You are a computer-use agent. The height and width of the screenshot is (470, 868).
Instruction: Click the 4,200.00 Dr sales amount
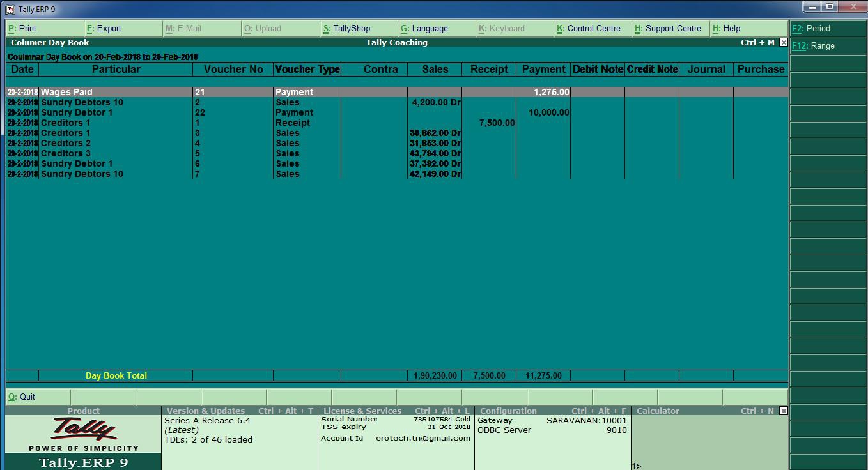point(437,102)
